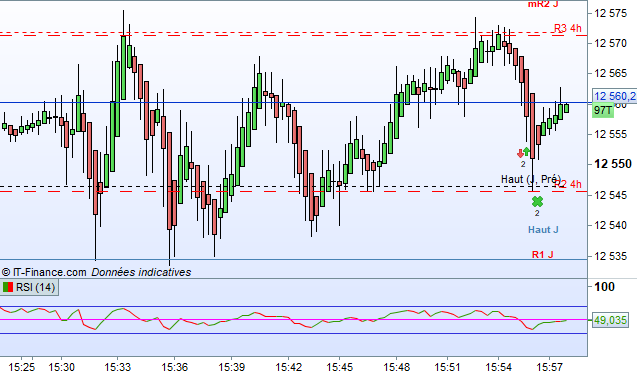Screen dimensions: 637x374
Task: Click the number 2 under the green X
Action: [x=537, y=213]
